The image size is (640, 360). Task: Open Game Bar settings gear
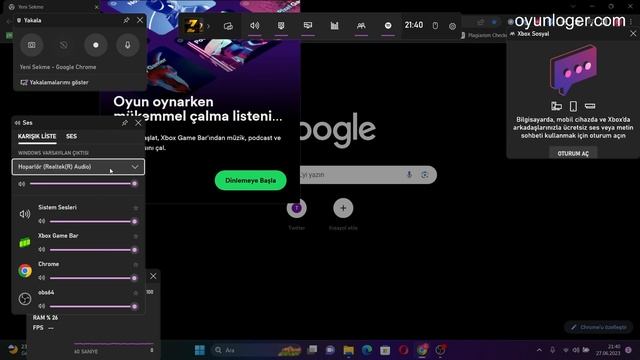point(452,26)
